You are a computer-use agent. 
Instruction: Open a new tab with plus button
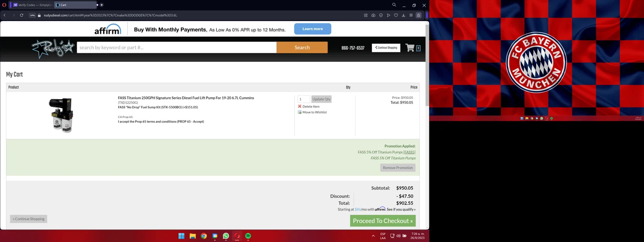[102, 5]
